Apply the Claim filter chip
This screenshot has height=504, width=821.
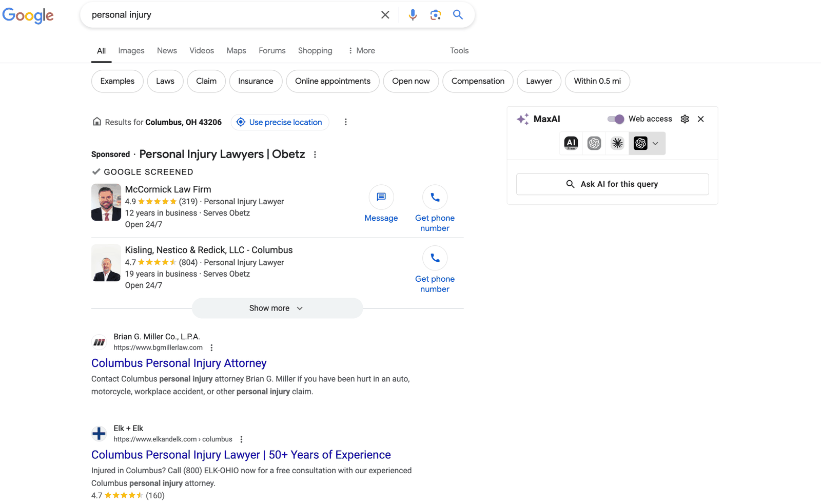click(x=206, y=81)
